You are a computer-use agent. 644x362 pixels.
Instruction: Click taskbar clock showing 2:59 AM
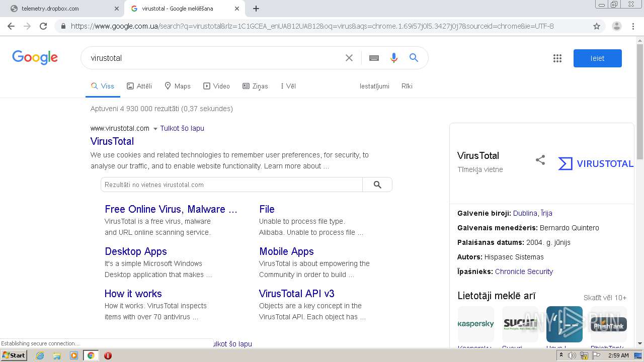point(618,355)
